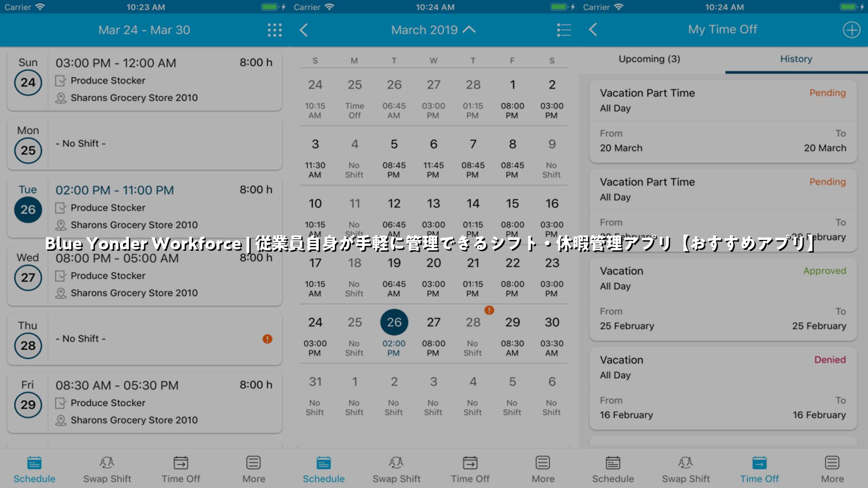The width and height of the screenshot is (868, 488).
Task: Tap the location pin beside Sharons Grocery Store on Sunday 24
Action: (61, 98)
